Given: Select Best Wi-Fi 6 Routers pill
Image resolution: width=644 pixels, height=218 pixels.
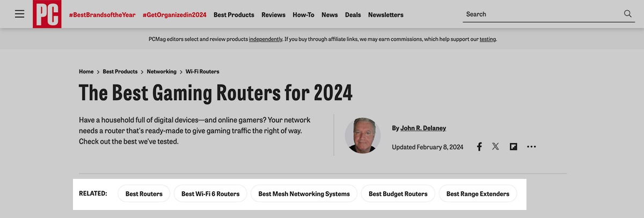Looking at the screenshot, I should (x=210, y=194).
